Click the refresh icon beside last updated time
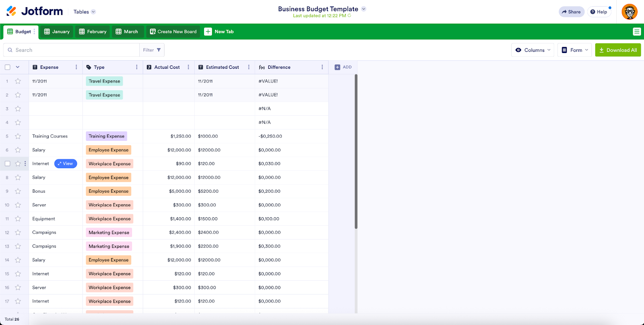The width and height of the screenshot is (644, 325). [x=349, y=16]
